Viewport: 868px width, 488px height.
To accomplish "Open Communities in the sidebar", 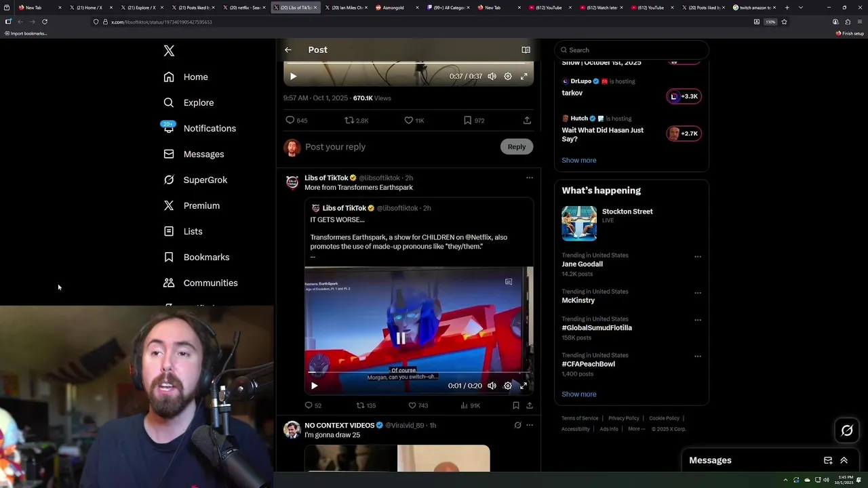I will 201,283.
